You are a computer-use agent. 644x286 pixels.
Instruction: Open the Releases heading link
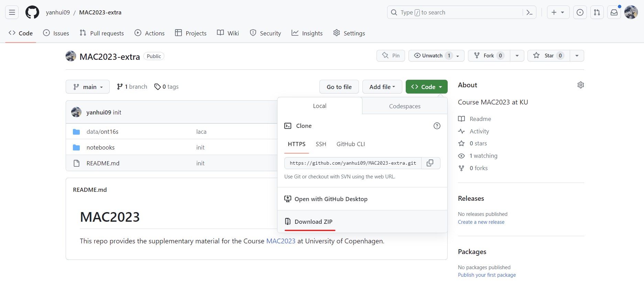(471, 198)
